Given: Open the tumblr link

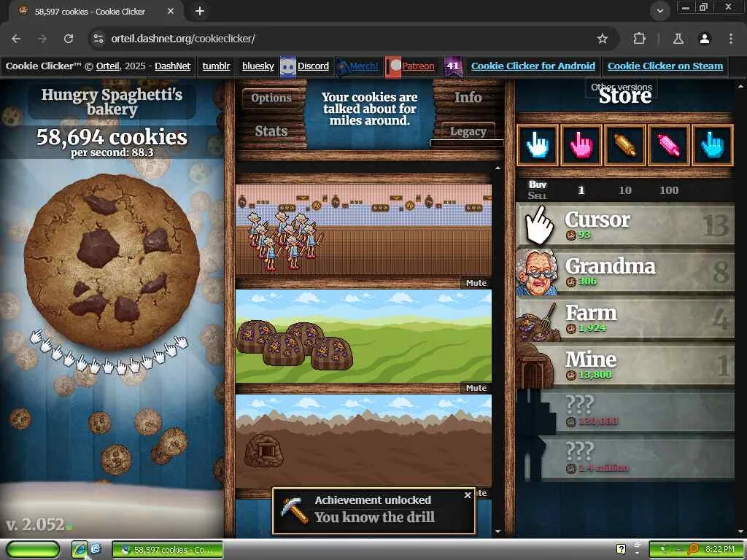Looking at the screenshot, I should click(216, 66).
